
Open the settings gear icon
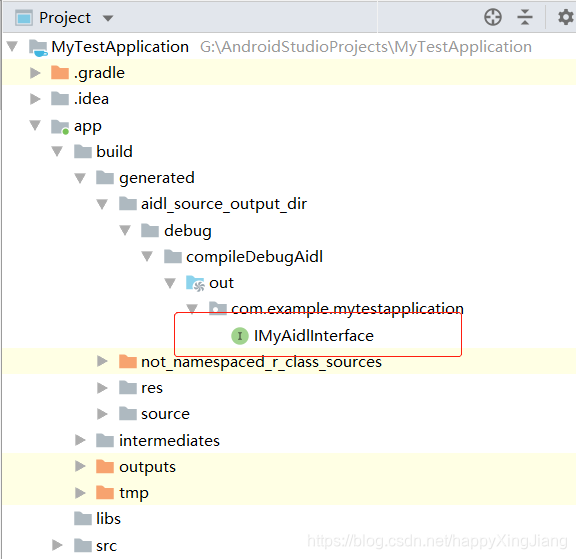click(x=566, y=17)
